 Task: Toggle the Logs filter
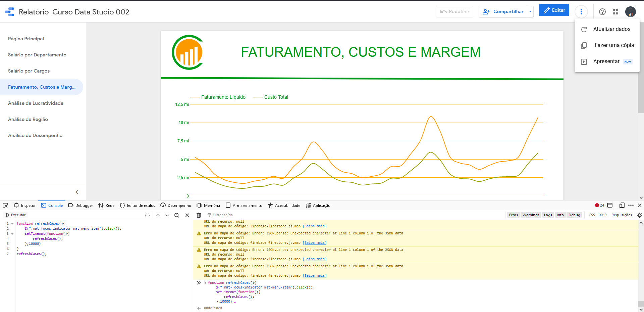point(548,215)
